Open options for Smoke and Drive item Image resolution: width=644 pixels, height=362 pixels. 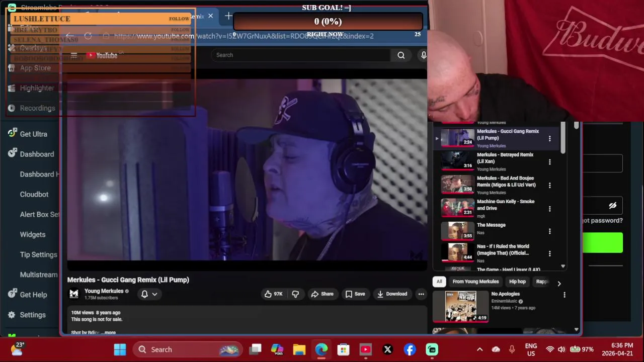pyautogui.click(x=549, y=209)
